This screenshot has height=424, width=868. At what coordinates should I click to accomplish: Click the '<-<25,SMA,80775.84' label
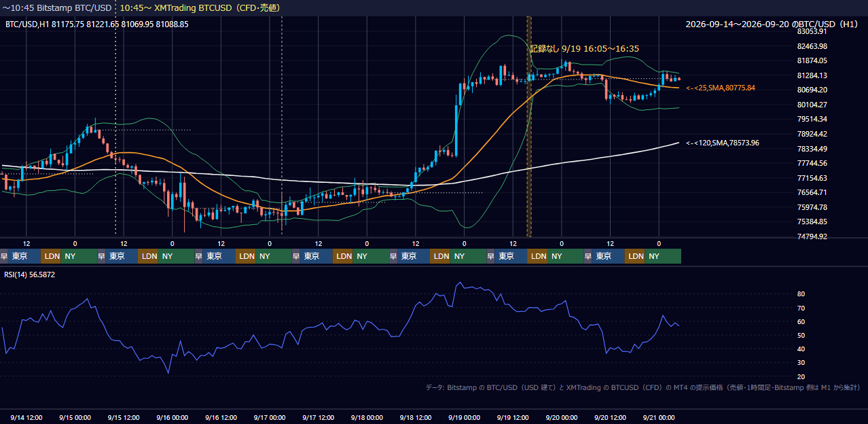pos(721,88)
